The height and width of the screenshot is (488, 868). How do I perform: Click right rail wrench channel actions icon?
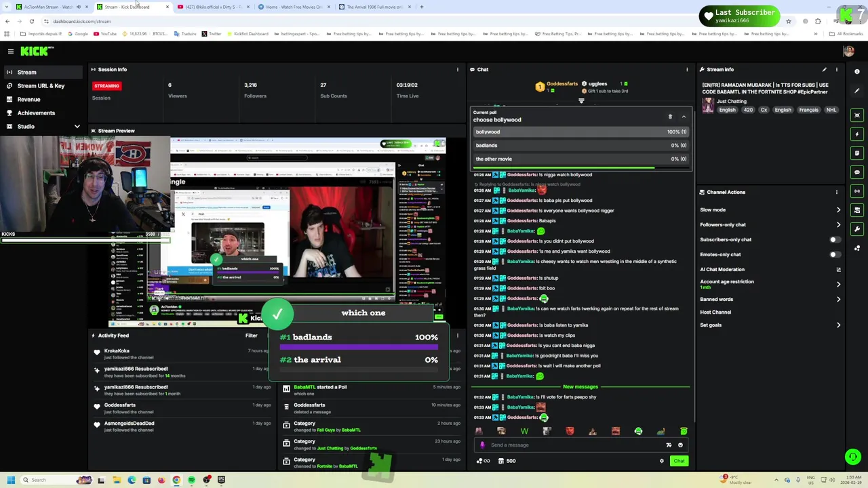857,229
